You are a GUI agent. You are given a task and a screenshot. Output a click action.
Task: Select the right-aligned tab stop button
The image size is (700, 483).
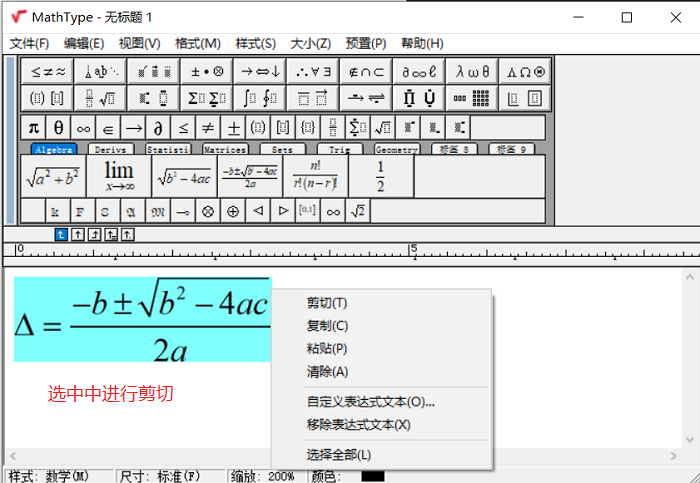click(94, 234)
